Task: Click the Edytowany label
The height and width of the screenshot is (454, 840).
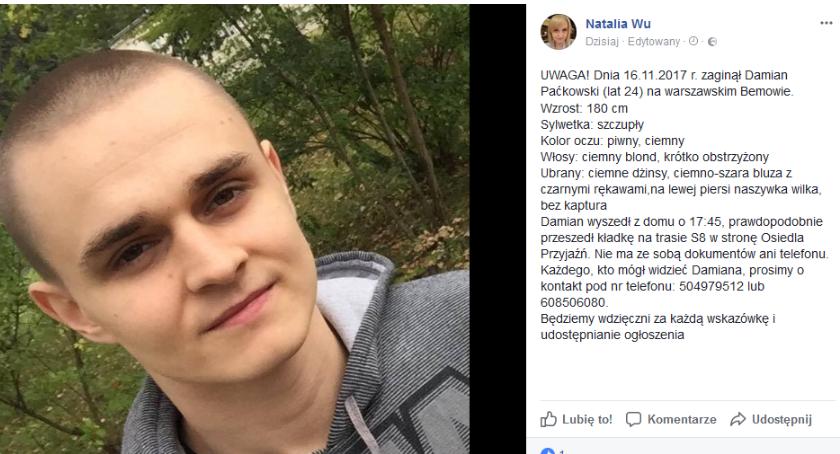Action: tap(654, 41)
